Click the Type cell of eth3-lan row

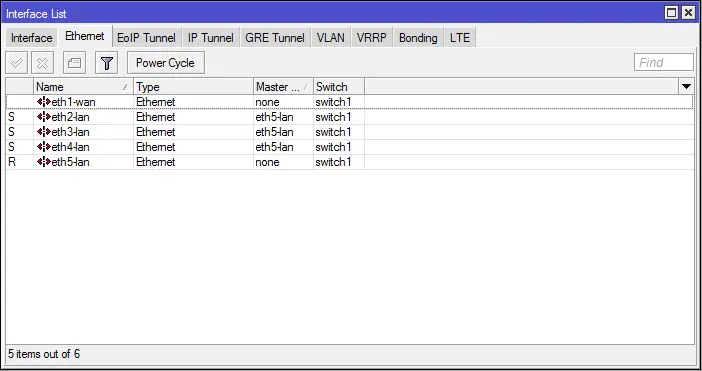coord(193,132)
